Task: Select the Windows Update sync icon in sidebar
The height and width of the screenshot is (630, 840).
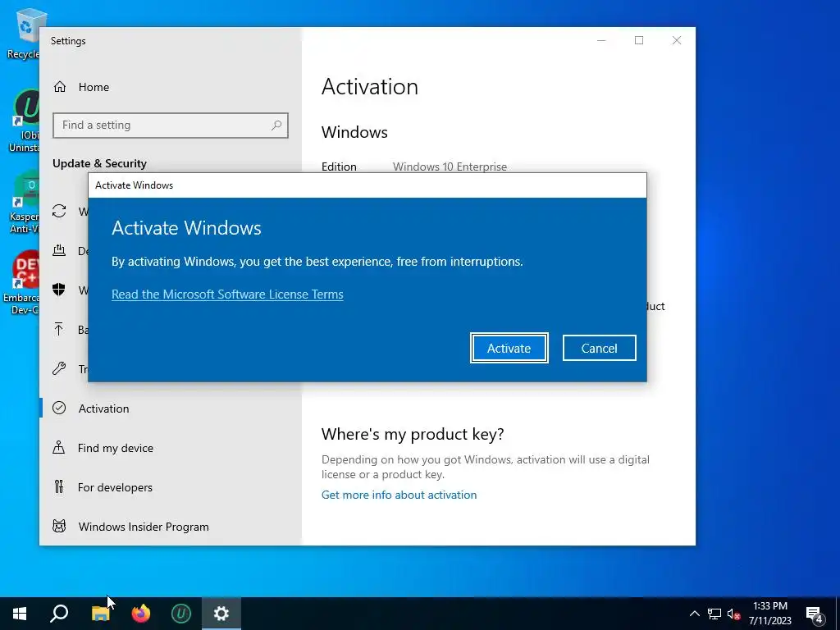Action: coord(59,211)
